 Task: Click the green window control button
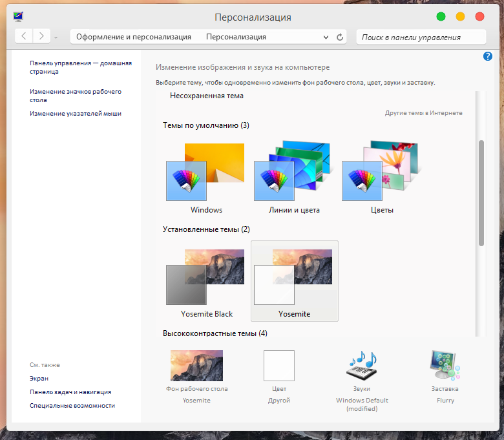441,16
